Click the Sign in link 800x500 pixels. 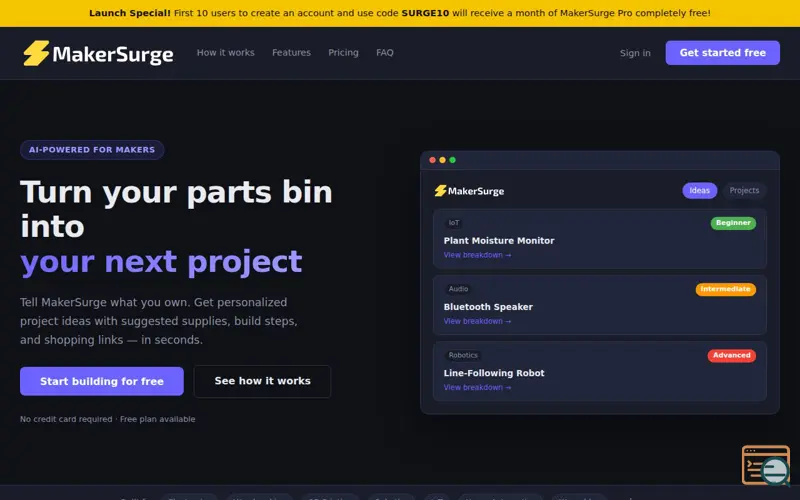635,53
